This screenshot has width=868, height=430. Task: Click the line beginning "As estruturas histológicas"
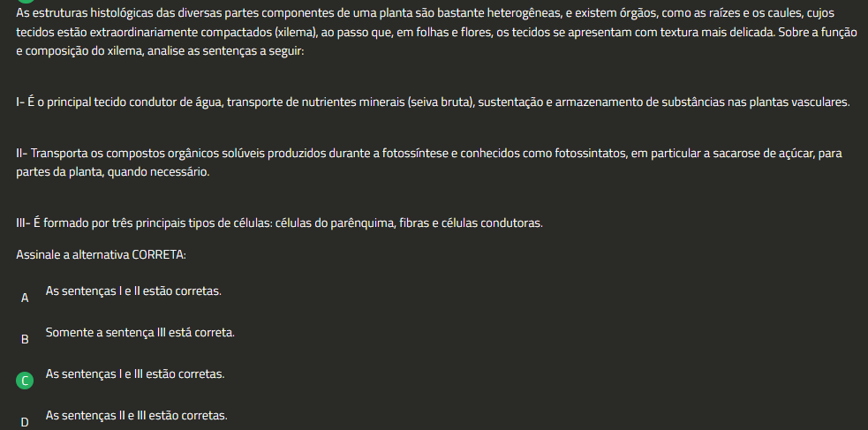(424, 13)
